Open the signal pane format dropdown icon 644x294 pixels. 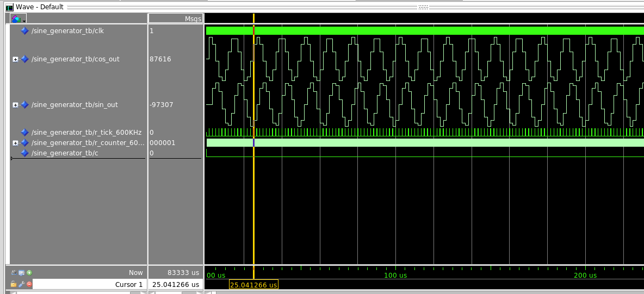(18, 18)
